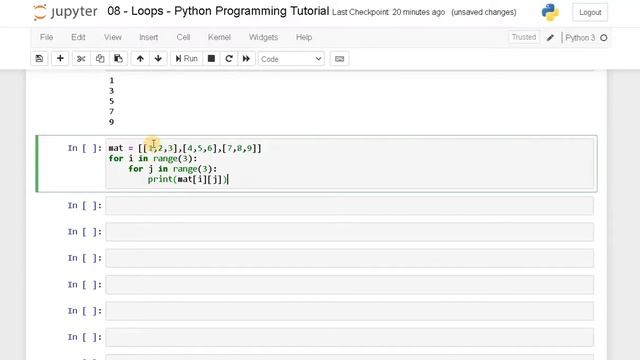Click output value 5

click(x=111, y=101)
